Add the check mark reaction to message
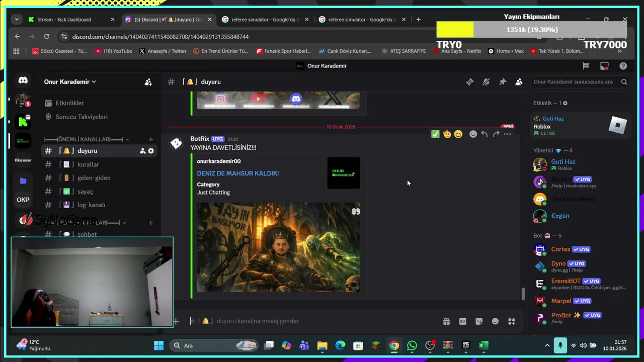Viewport: 644px width, 362px height. [x=435, y=134]
